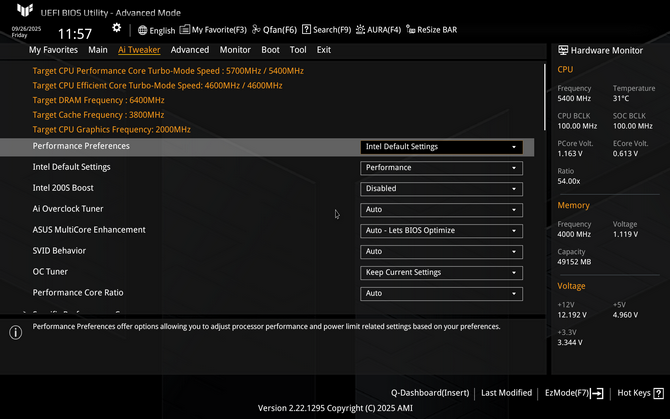
Task: Click the Version 2.22.1295 copyright text
Action: click(x=335, y=408)
